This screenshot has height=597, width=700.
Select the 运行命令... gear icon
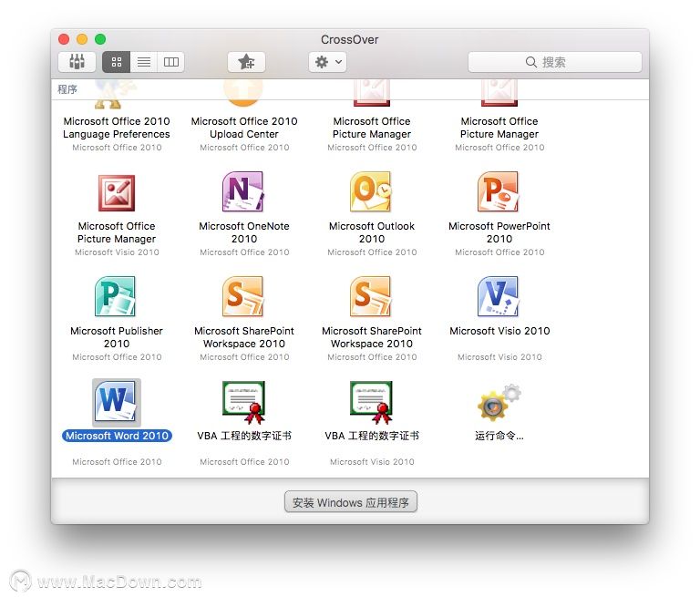pos(499,403)
